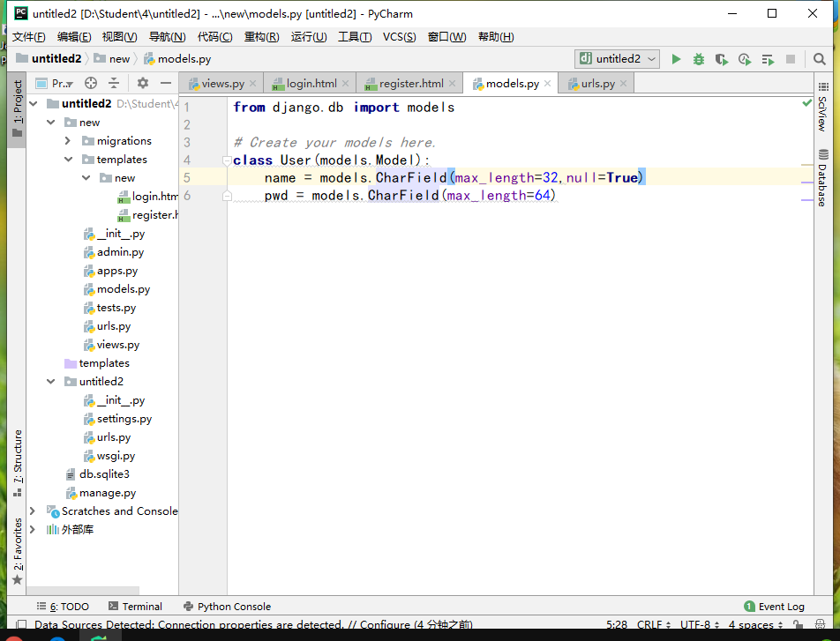Toggle the Structure side tool window
This screenshot has height=641, width=840.
click(x=18, y=457)
